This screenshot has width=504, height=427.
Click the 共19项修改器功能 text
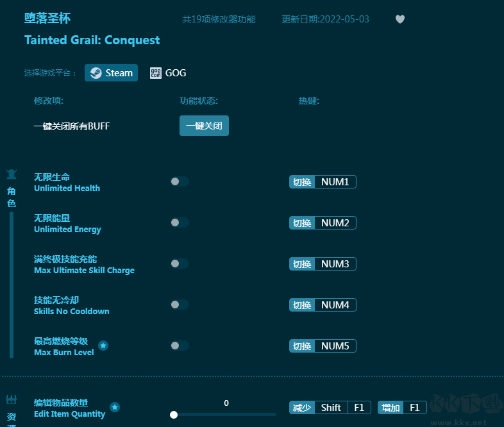point(219,19)
